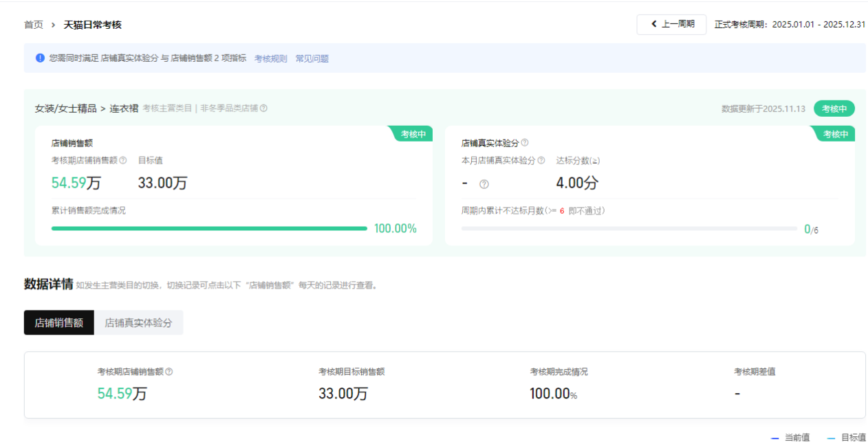Click help icon next to 考核期店铺销售额 in data details
The width and height of the screenshot is (868, 446).
pyautogui.click(x=169, y=372)
